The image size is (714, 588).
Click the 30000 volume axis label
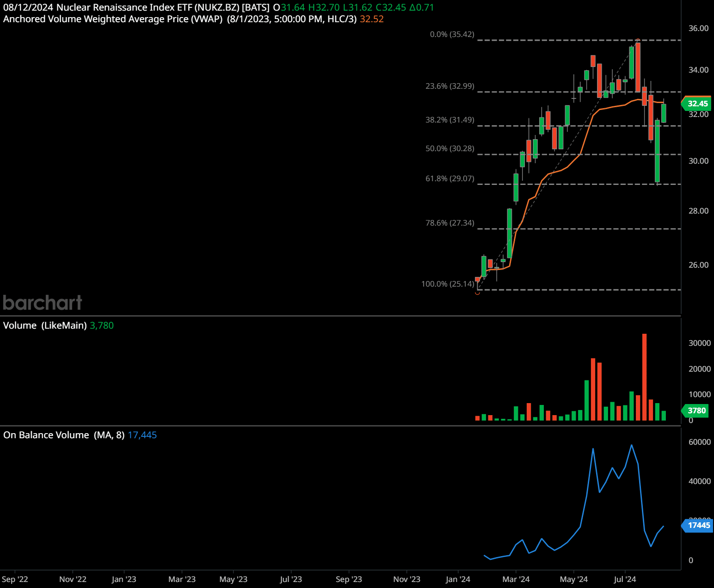click(700, 343)
